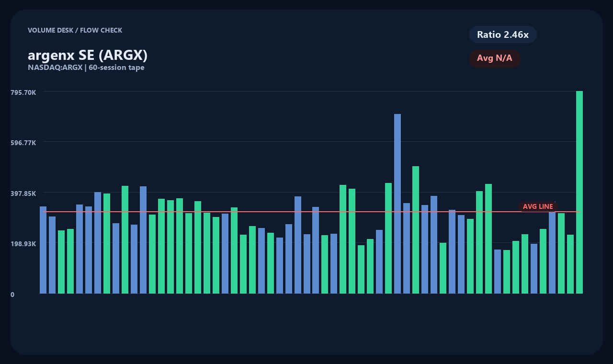Click the 795.70K axis label
Screen dimensions: 613x364
[x=23, y=92]
